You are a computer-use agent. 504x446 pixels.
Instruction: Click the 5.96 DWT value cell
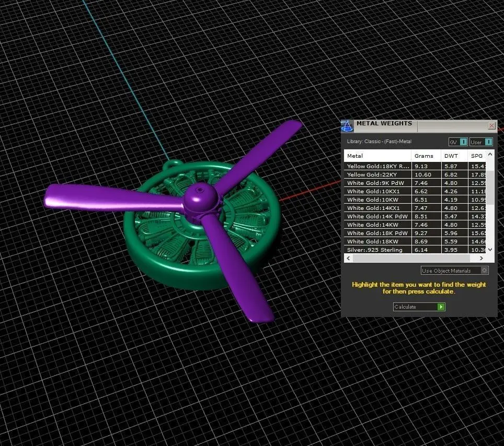tap(454, 233)
